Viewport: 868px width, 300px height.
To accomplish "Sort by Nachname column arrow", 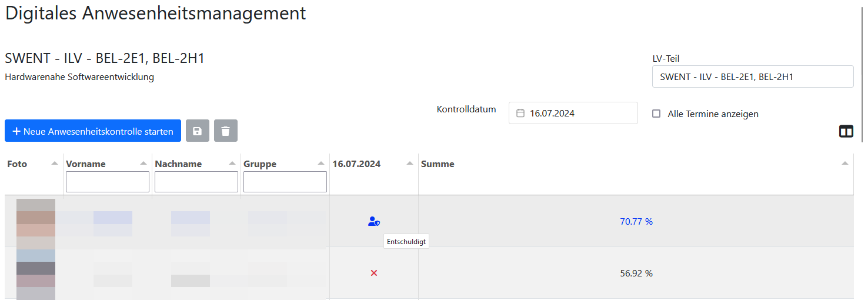I will (x=232, y=164).
